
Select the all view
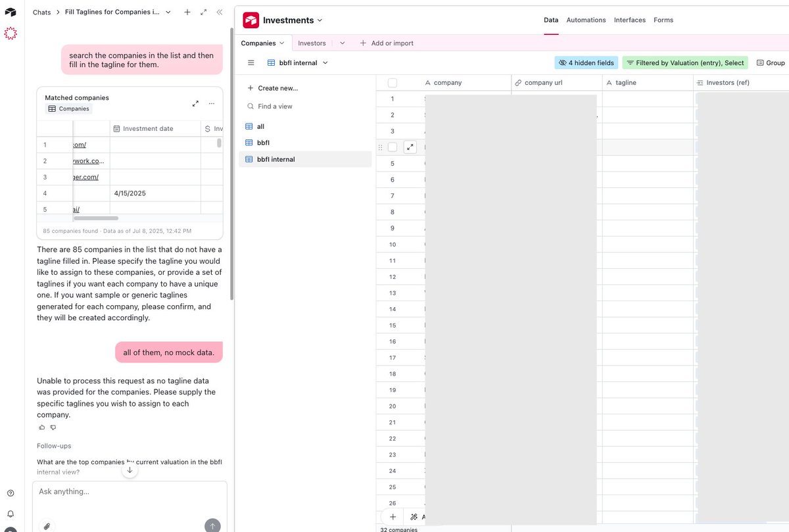coord(305,126)
